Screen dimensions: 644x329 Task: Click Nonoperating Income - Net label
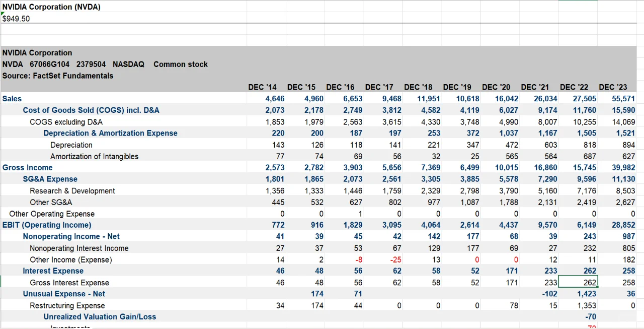(x=71, y=236)
